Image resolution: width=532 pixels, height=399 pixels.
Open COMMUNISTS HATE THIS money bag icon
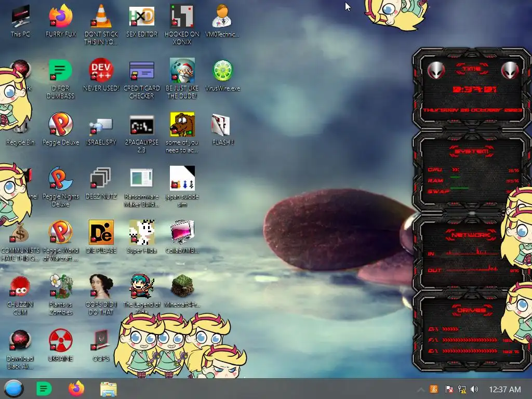(x=20, y=241)
